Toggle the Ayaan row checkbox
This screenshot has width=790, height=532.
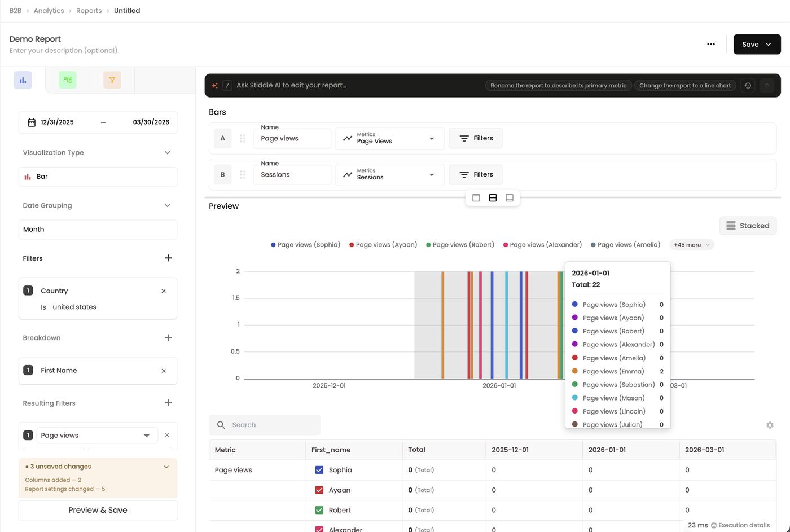tap(319, 490)
